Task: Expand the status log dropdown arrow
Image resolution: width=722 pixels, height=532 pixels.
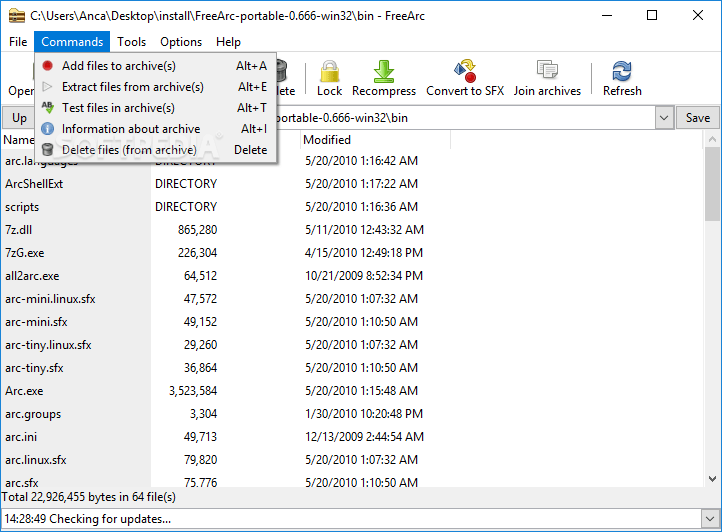Action: point(710,519)
